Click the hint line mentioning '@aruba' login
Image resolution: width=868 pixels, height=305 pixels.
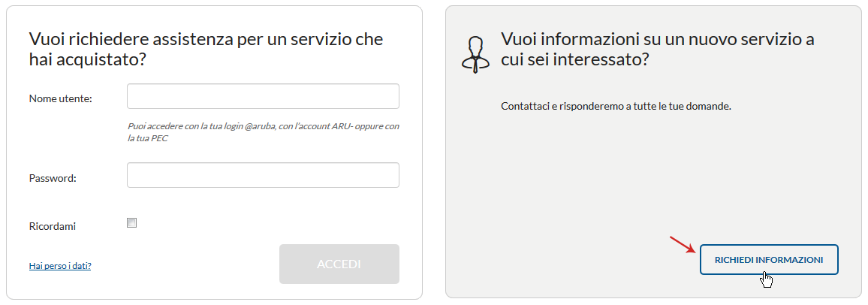[263, 126]
